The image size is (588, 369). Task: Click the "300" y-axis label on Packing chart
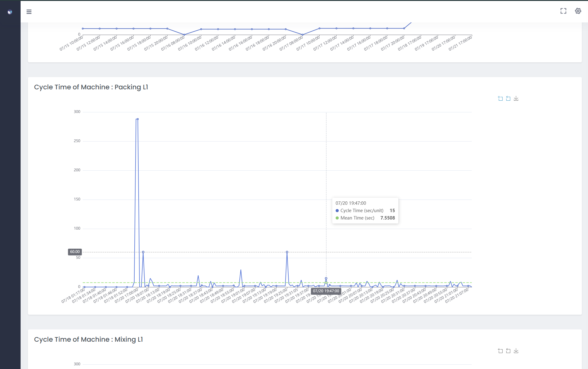77,112
